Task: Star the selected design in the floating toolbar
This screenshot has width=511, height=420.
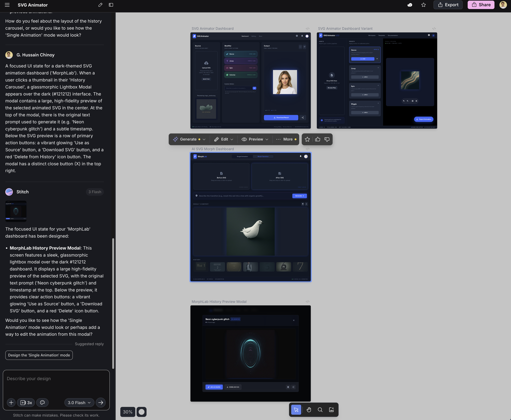Action: (307, 139)
